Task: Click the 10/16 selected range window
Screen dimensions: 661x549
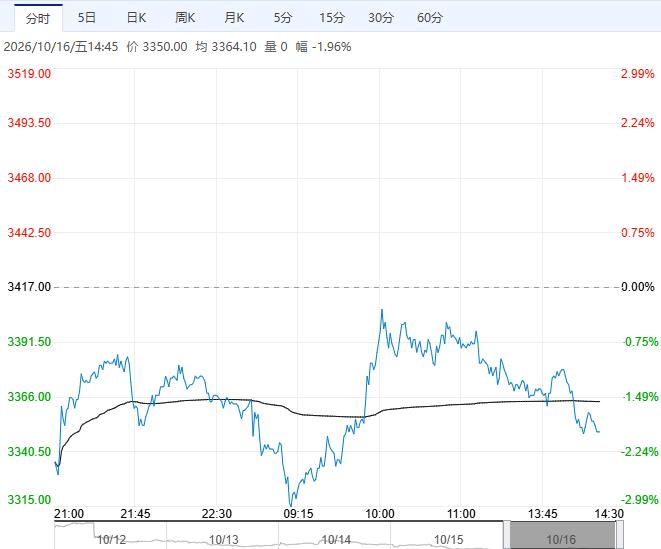Action: click(x=563, y=536)
